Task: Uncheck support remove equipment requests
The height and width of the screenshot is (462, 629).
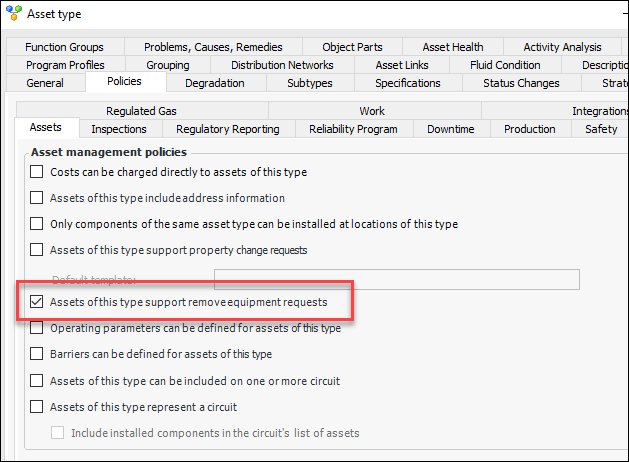Action: (37, 301)
